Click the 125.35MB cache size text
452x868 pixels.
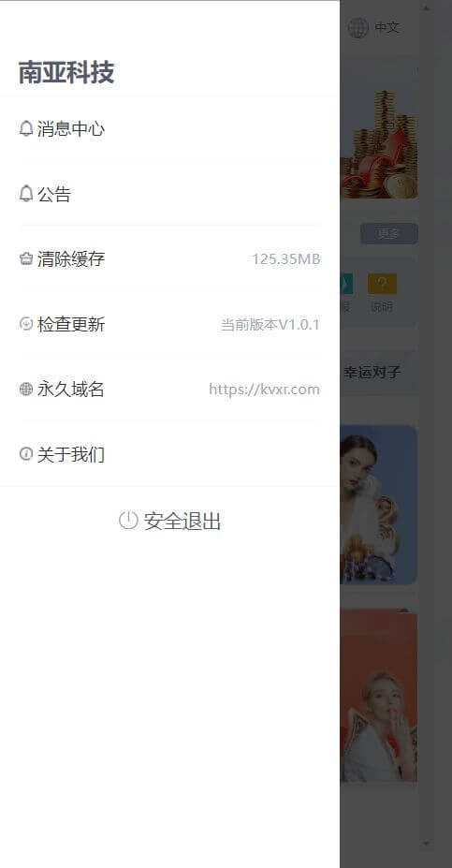tap(286, 258)
